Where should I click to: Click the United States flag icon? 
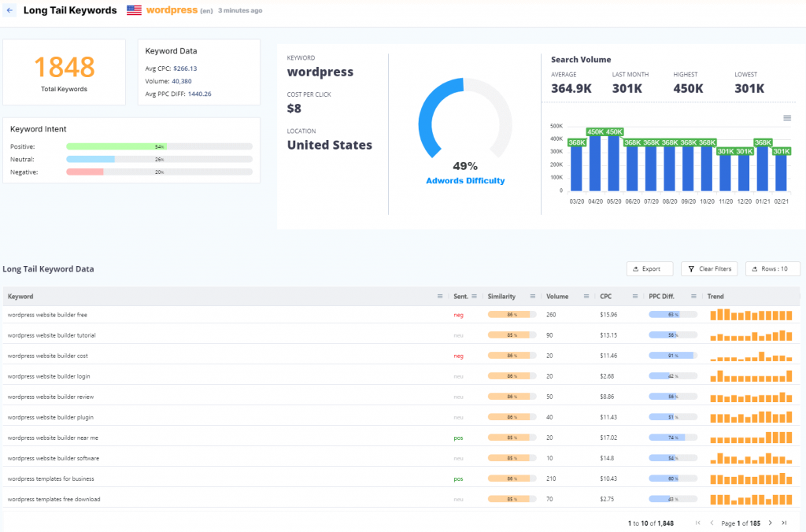(134, 10)
